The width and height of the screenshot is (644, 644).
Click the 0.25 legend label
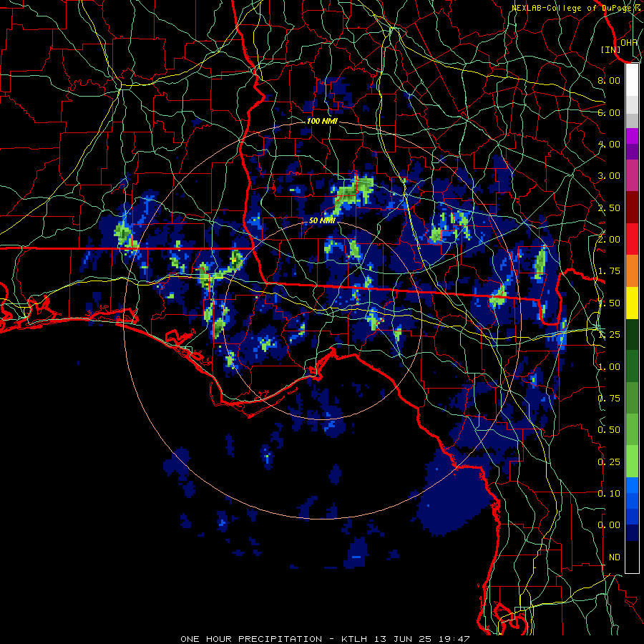(609, 462)
